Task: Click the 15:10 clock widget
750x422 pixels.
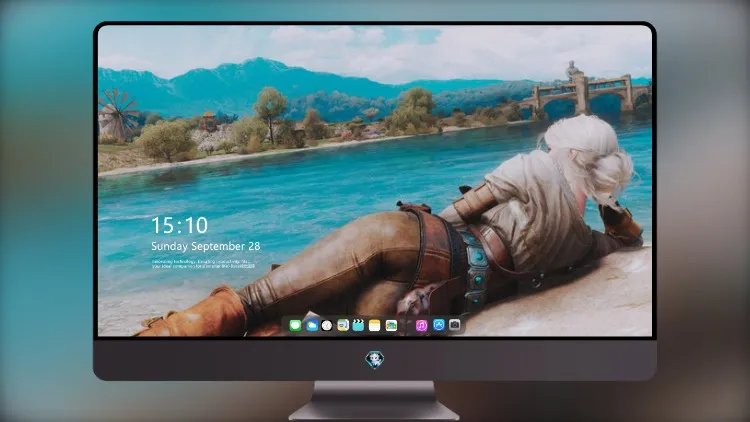Action: 179,225
